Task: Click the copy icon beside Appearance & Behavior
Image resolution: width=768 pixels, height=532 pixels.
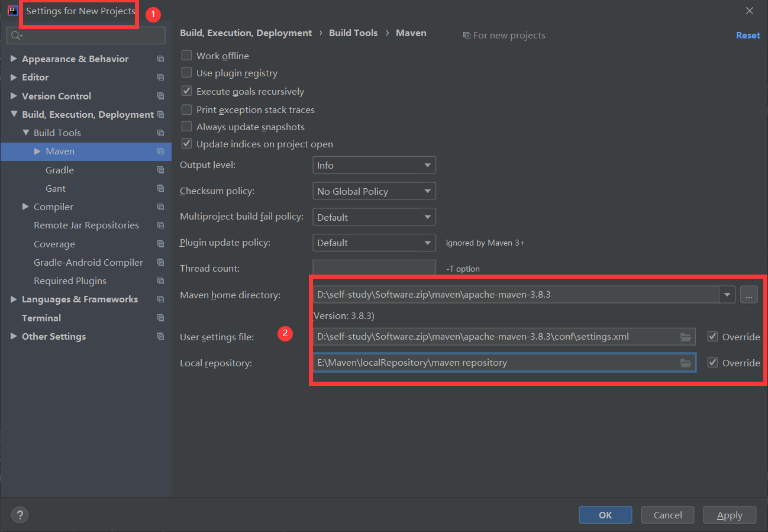Action: (x=160, y=59)
